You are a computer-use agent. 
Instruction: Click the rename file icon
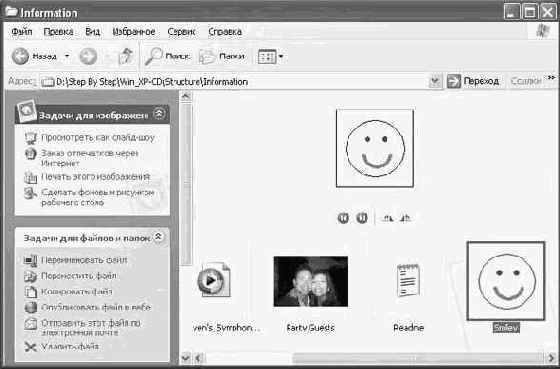point(31,260)
